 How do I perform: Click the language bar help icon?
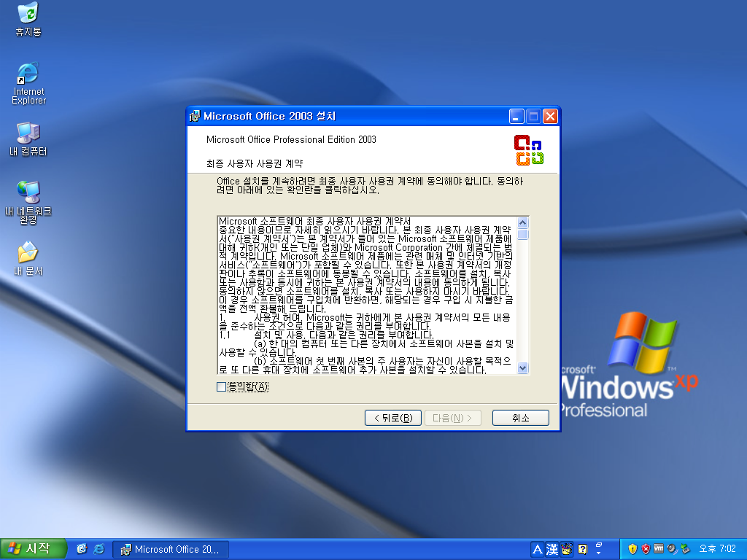[583, 549]
